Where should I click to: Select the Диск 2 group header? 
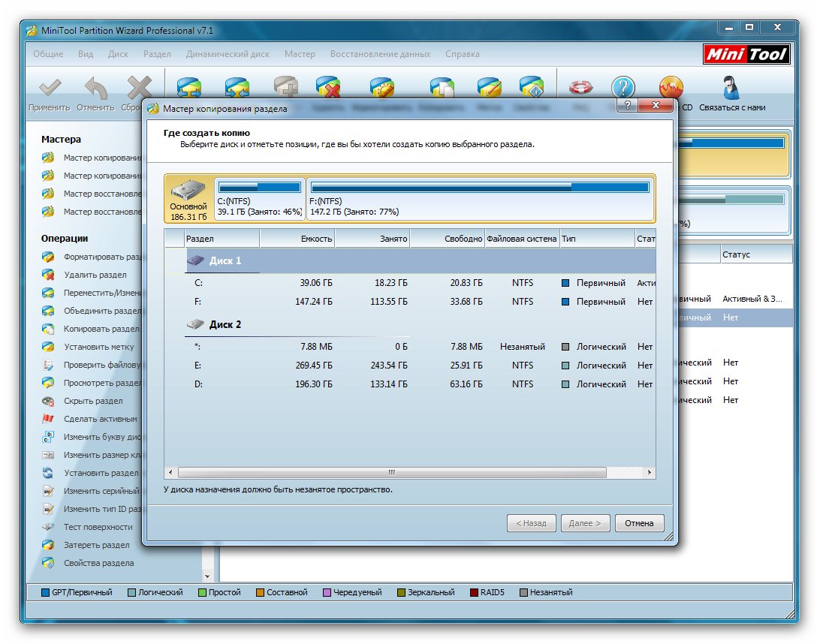(x=225, y=325)
